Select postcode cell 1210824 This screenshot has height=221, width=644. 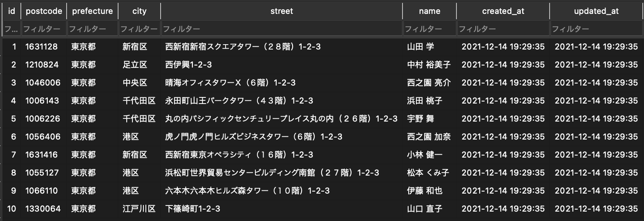click(x=42, y=65)
